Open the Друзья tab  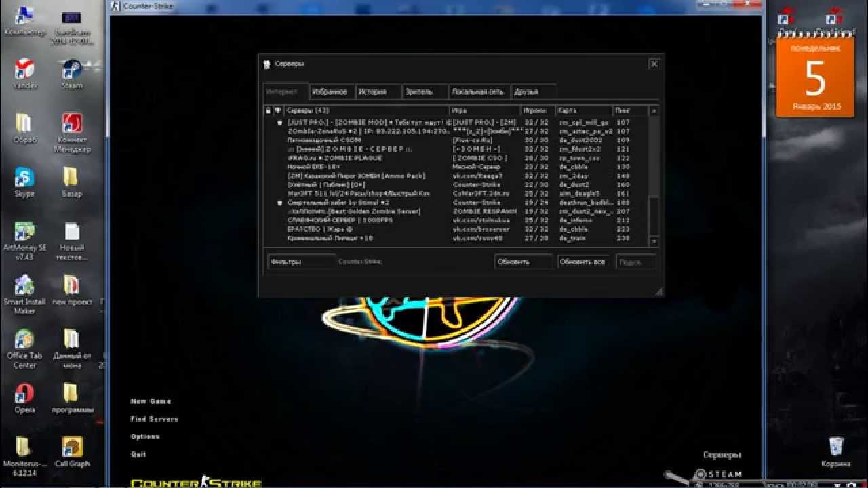(534, 91)
